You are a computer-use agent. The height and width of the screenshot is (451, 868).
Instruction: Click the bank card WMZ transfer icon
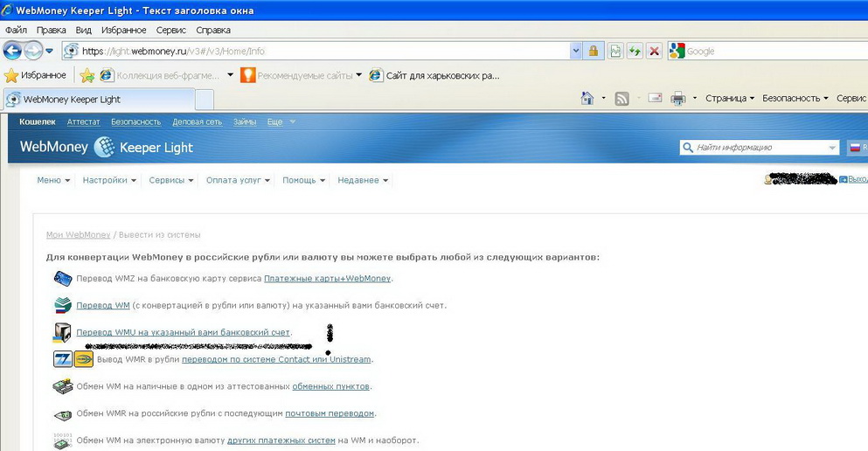(63, 278)
